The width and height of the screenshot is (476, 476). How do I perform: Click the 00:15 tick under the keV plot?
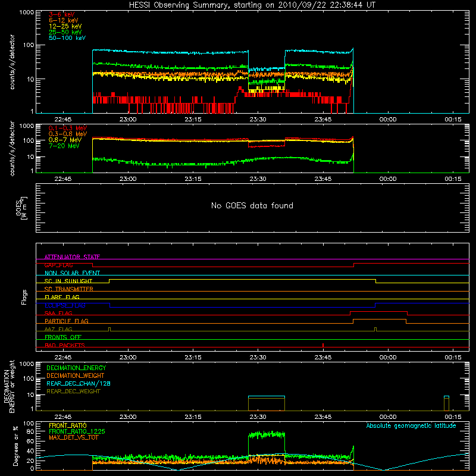(x=453, y=120)
